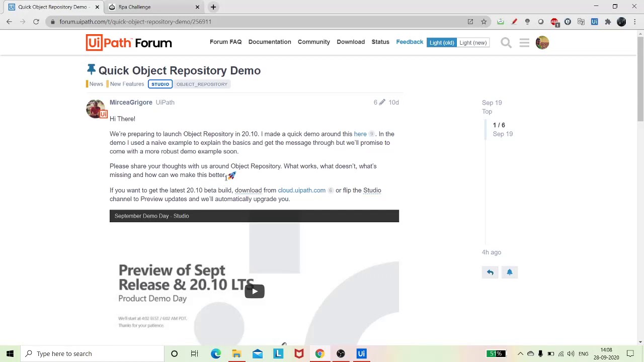Screen dimensions: 644x362
Task: Open the UiPath browser extension icon
Action: [x=594, y=22]
